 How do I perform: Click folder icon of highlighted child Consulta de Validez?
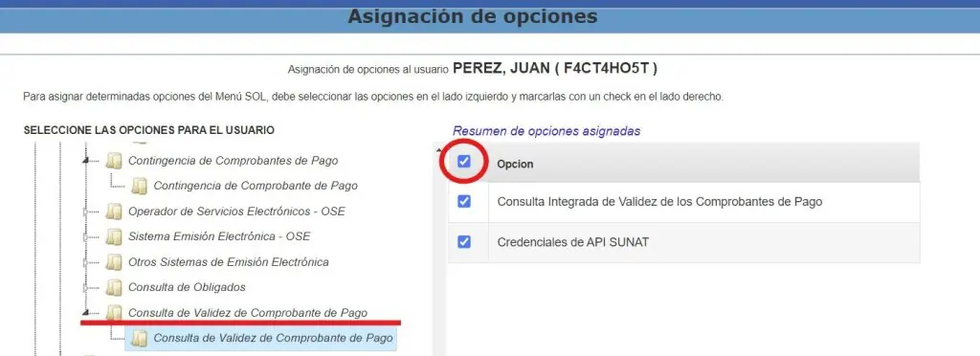click(x=139, y=338)
